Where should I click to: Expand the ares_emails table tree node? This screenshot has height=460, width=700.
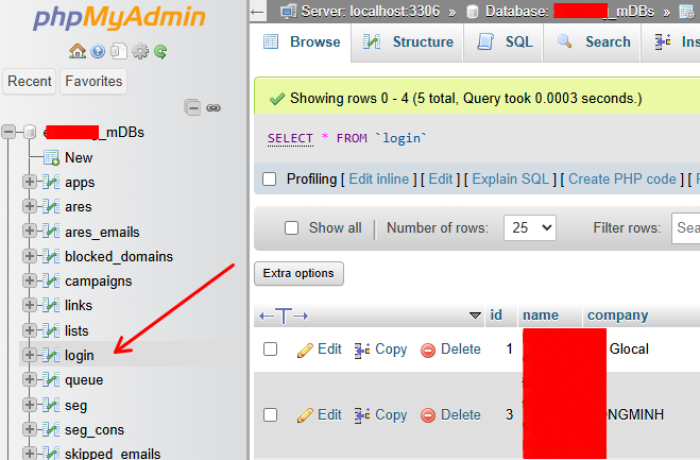tap(29, 232)
